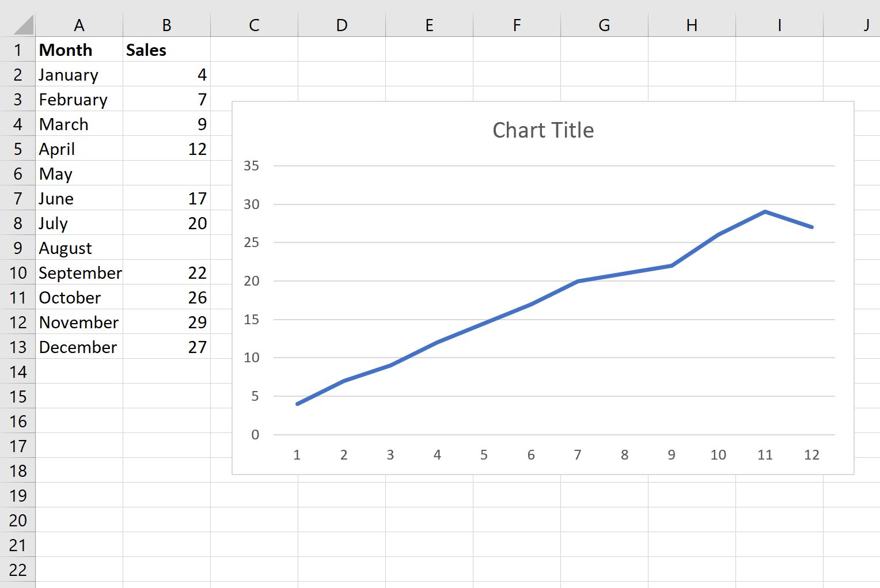Viewport: 880px width, 588px height.
Task: Select the cell containing January
Action: tap(68, 74)
